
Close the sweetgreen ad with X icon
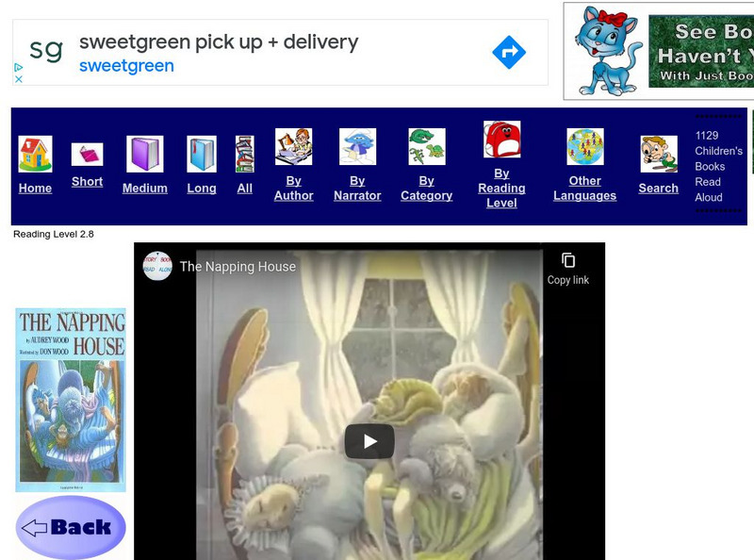pos(18,79)
